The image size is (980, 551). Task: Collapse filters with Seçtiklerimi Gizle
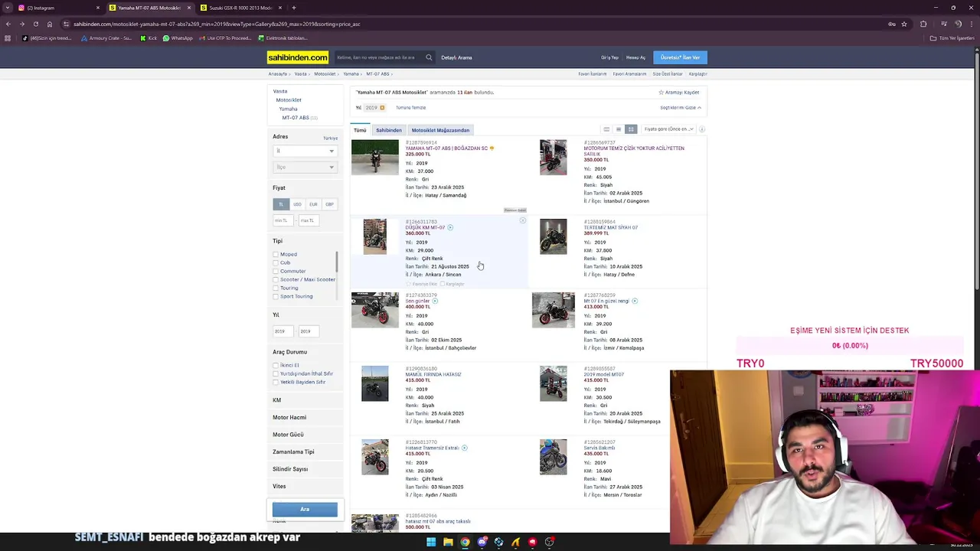(680, 108)
